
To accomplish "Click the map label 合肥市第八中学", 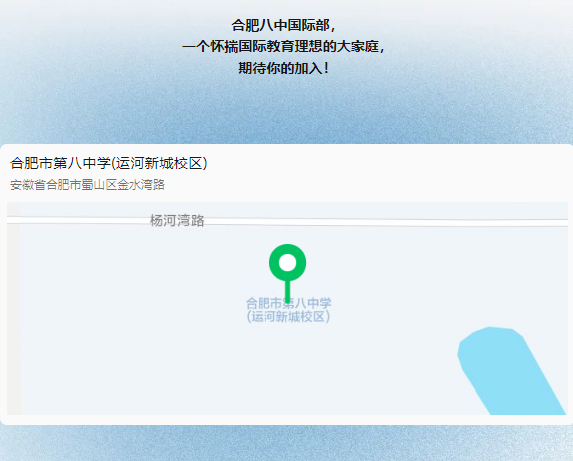I will pos(288,303).
